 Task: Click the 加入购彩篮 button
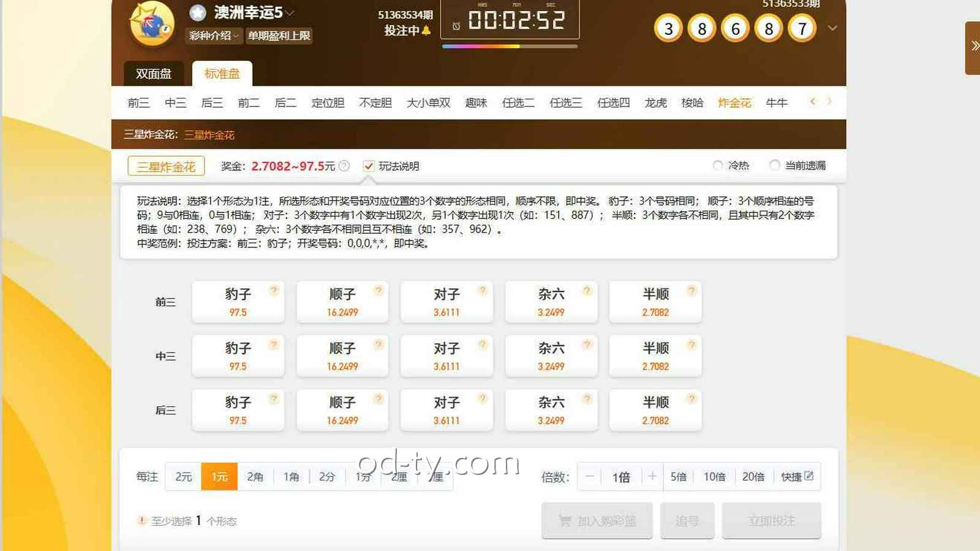pos(597,520)
